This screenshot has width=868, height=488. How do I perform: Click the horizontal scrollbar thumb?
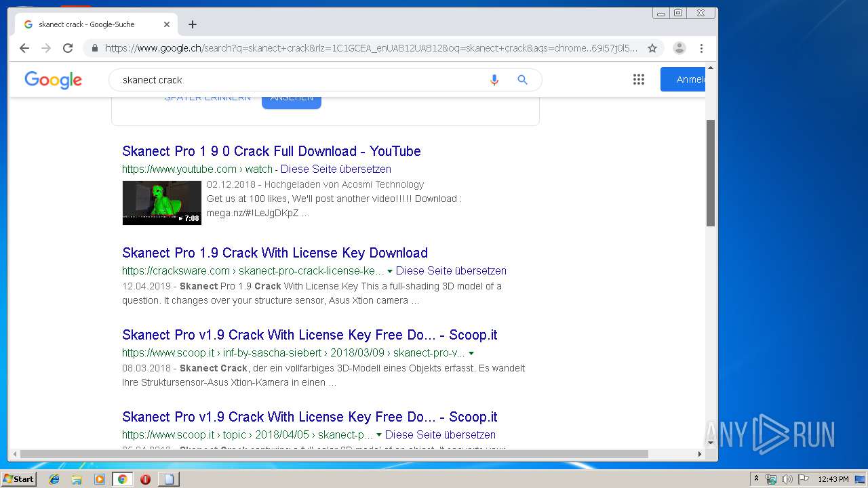[x=334, y=454]
